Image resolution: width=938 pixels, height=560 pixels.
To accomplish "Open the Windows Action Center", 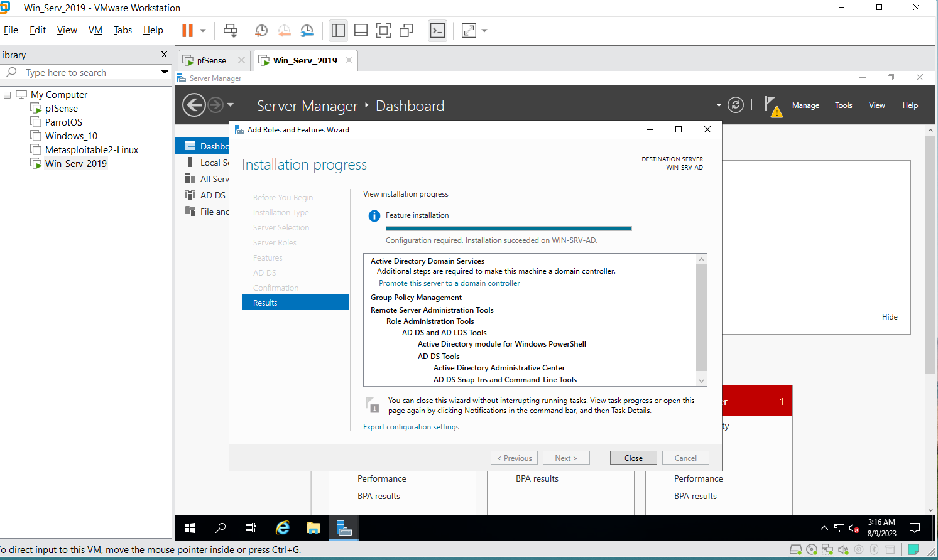I will point(915,528).
